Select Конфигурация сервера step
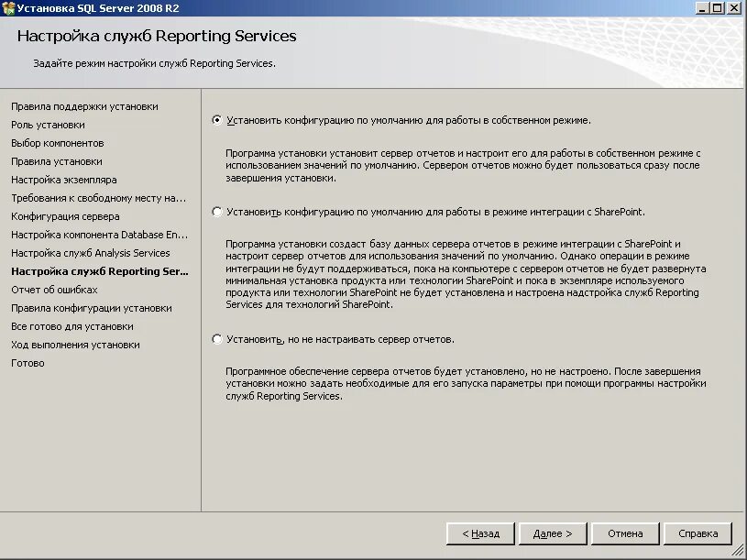The height and width of the screenshot is (560, 747). [x=65, y=216]
